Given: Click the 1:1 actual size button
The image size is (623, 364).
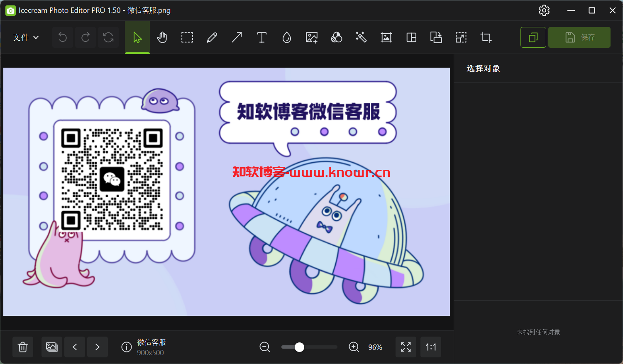Looking at the screenshot, I should [x=431, y=347].
